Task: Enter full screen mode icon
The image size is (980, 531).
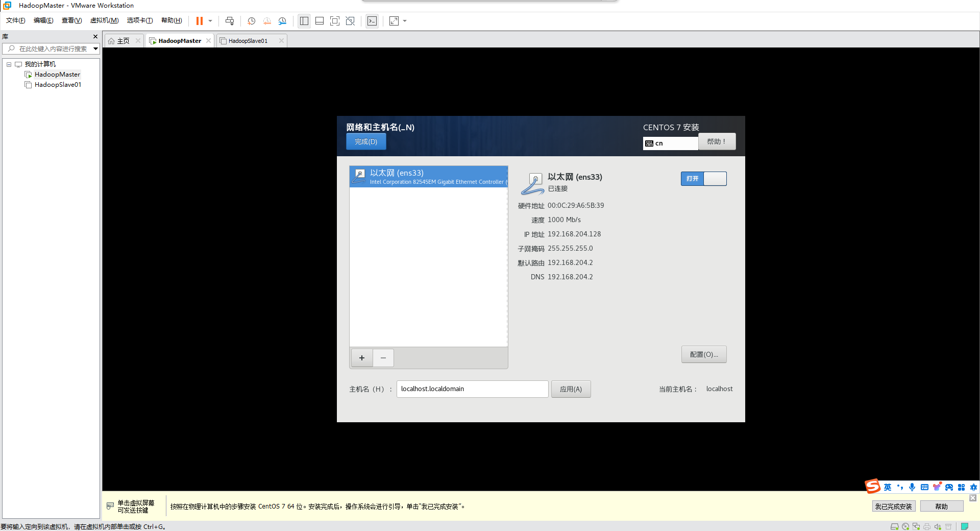Action: click(x=335, y=21)
